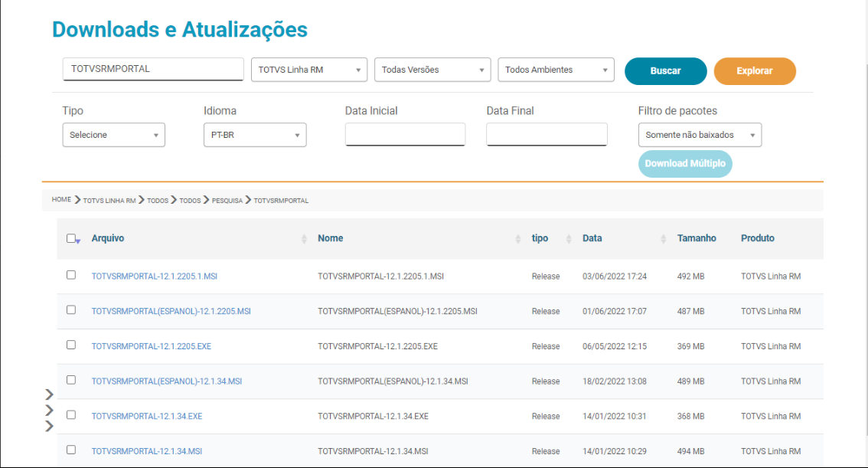Image resolution: width=868 pixels, height=468 pixels.
Task: Click the Tamanho column header
Action: [697, 238]
